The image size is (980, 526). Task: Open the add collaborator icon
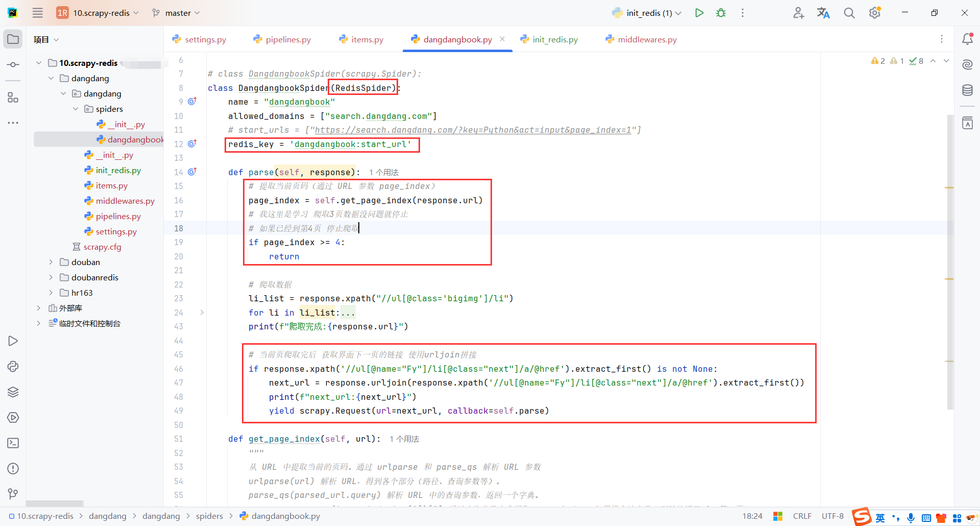point(799,13)
